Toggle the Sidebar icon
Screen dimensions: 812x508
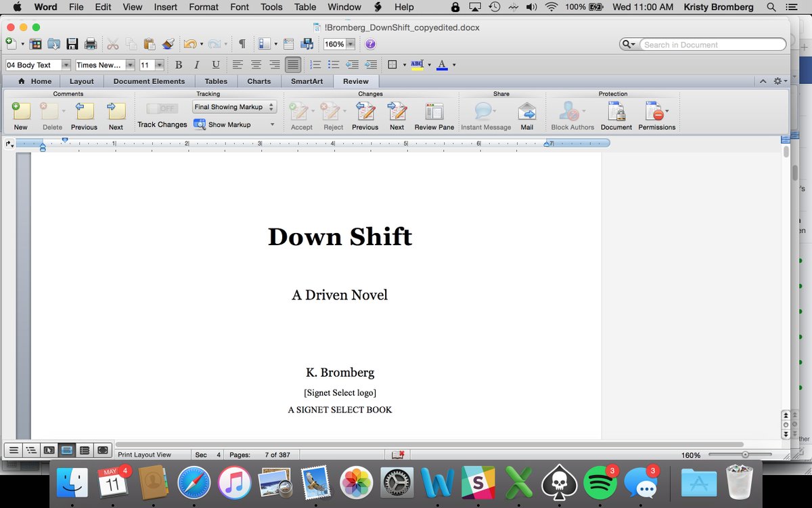(264, 44)
